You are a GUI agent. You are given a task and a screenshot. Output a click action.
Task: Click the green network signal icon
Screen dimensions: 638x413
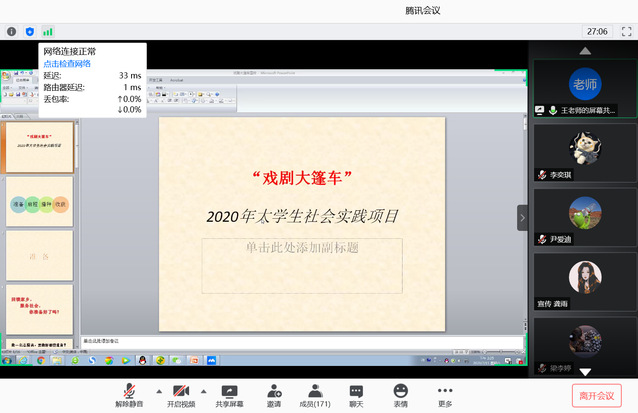(x=47, y=32)
